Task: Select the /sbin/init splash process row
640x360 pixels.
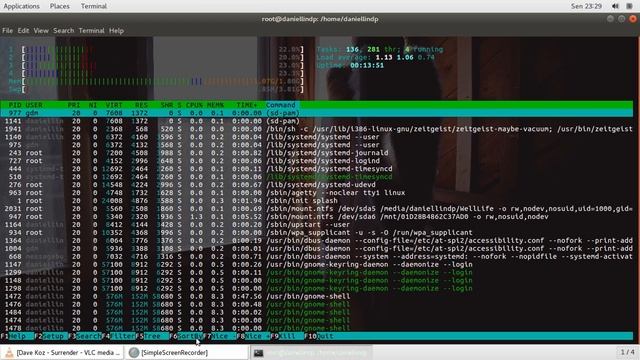Action: [317, 201]
